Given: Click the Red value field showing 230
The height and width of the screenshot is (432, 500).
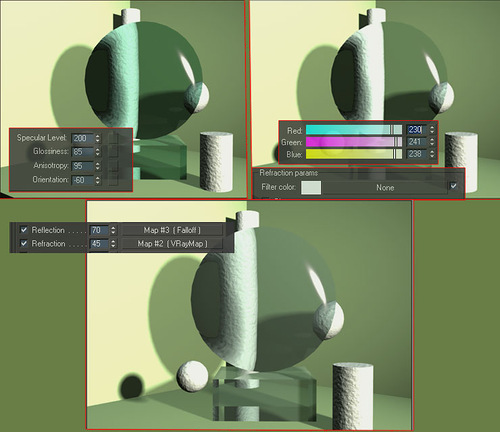Looking at the screenshot, I should pos(416,130).
